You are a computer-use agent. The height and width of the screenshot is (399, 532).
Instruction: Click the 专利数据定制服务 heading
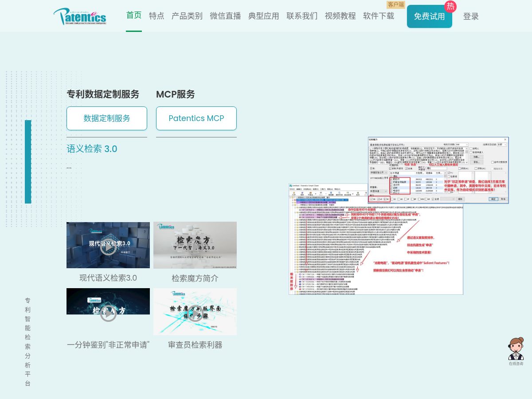coord(103,94)
